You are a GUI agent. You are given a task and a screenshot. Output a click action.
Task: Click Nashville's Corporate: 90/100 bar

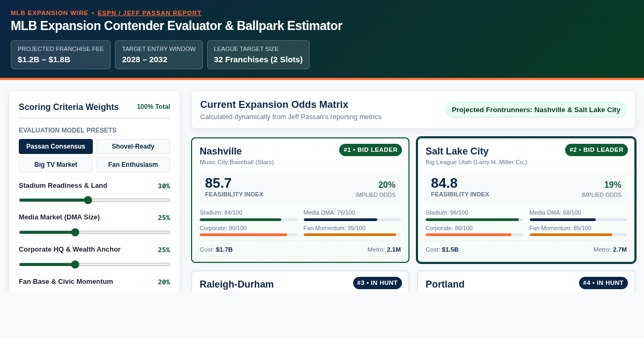click(248, 234)
